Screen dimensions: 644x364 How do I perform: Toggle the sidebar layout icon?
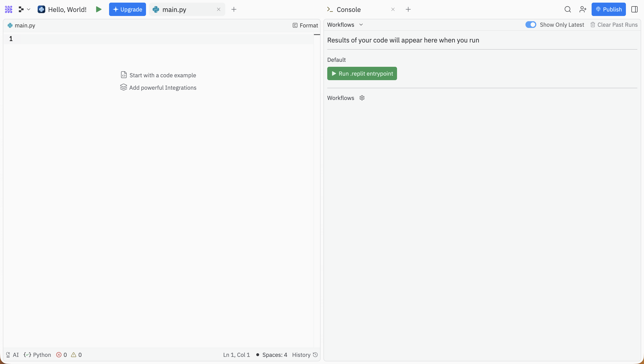[635, 9]
